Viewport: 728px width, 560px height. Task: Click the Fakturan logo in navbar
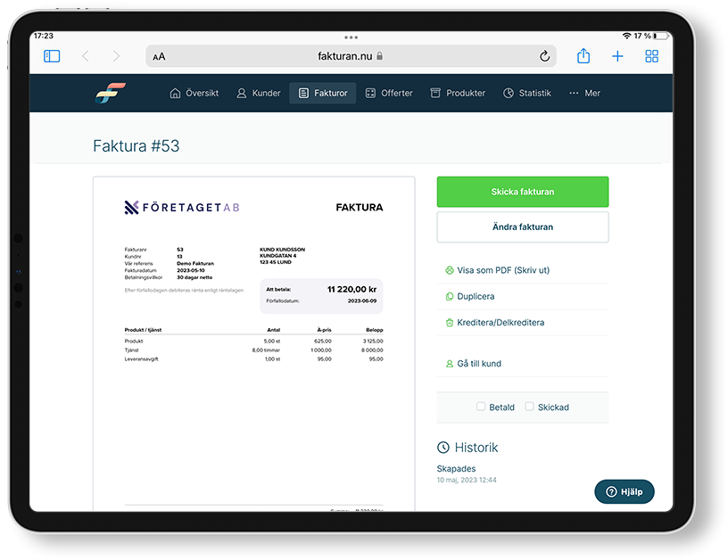click(x=111, y=93)
